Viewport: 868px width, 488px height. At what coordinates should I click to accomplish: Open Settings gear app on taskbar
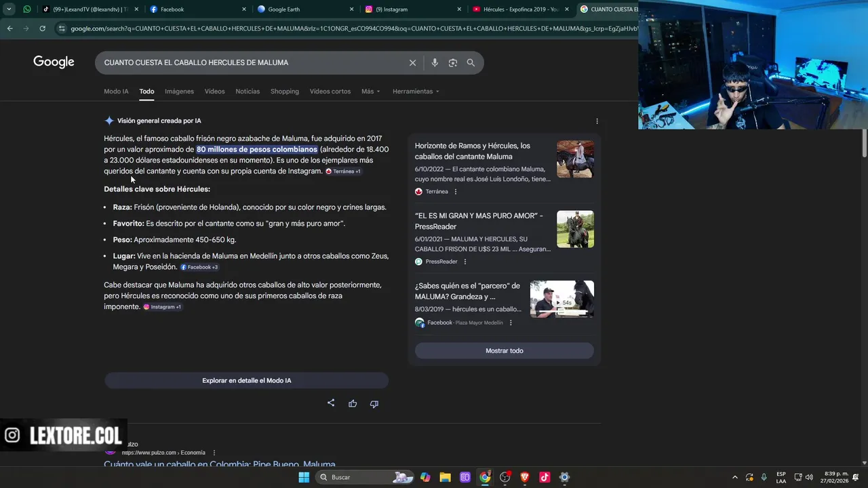[564, 477]
